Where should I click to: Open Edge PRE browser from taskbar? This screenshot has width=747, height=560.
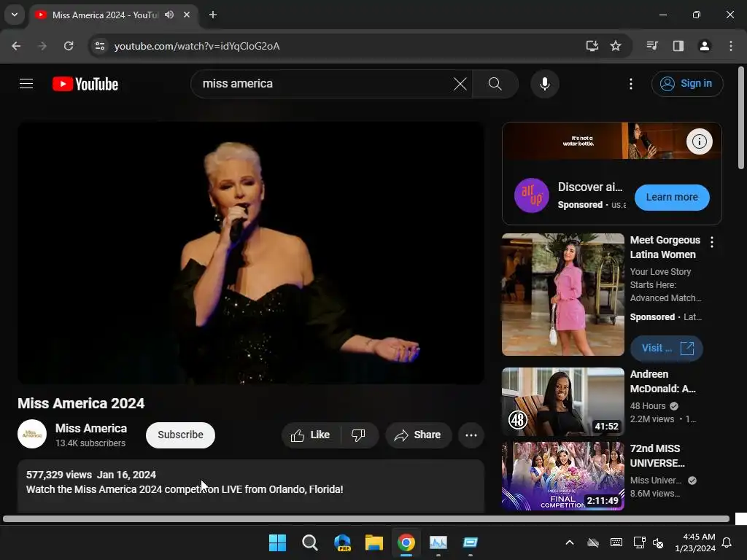click(342, 542)
